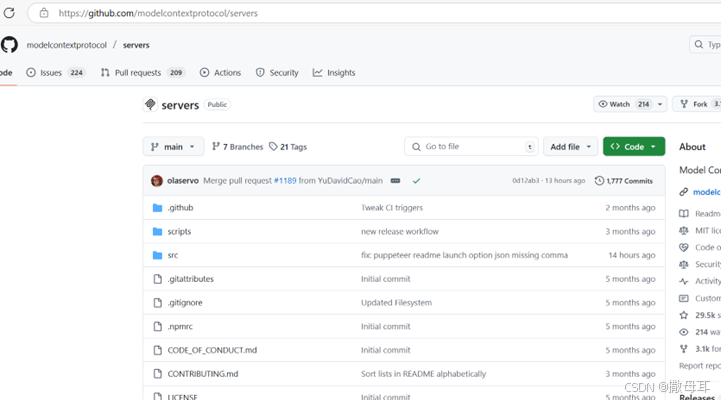Click the tag icon beside 21 Tags
The width and height of the screenshot is (721, 400).
pyautogui.click(x=273, y=146)
